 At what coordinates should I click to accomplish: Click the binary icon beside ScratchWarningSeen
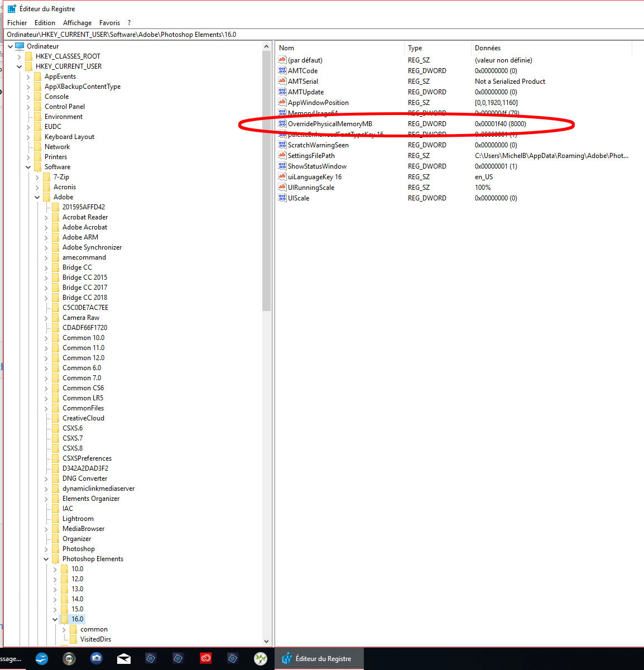(282, 145)
